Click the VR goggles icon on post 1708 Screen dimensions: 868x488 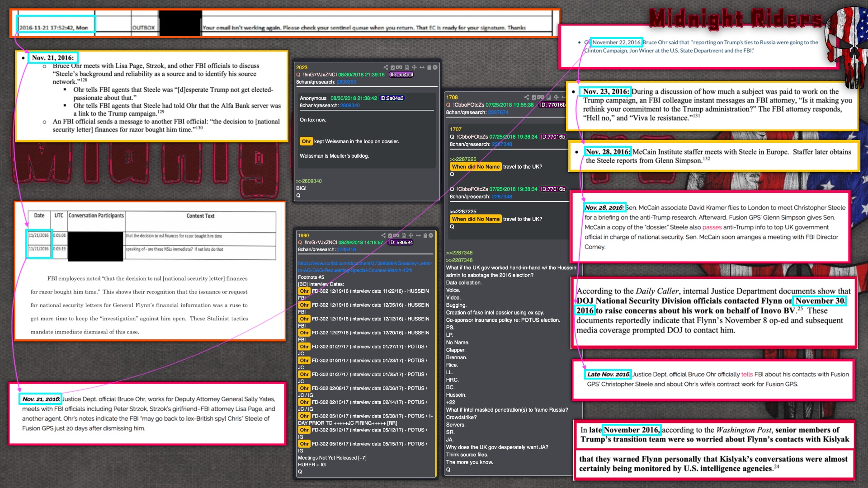(540, 97)
